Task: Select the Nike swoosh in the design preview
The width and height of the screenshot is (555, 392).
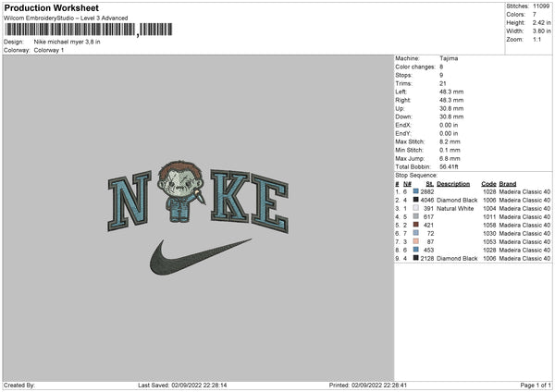Action: coord(201,256)
